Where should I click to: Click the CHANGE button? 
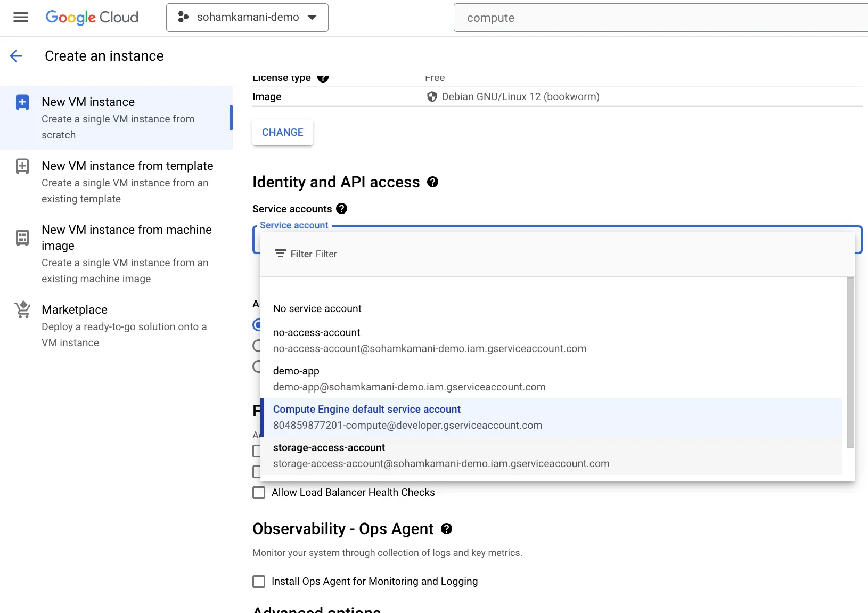[282, 132]
